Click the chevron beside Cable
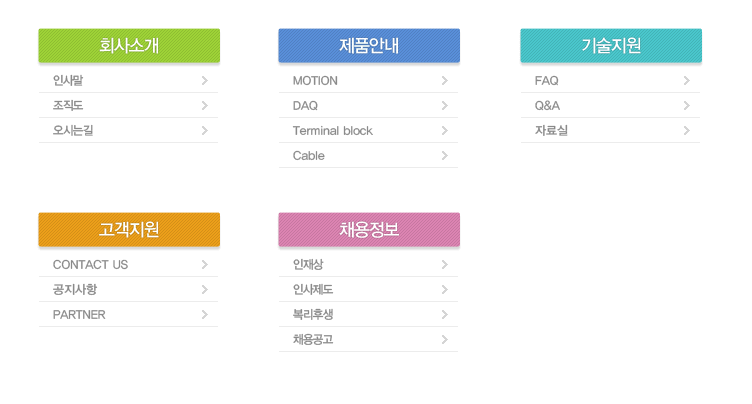The image size is (752, 404). pos(445,155)
